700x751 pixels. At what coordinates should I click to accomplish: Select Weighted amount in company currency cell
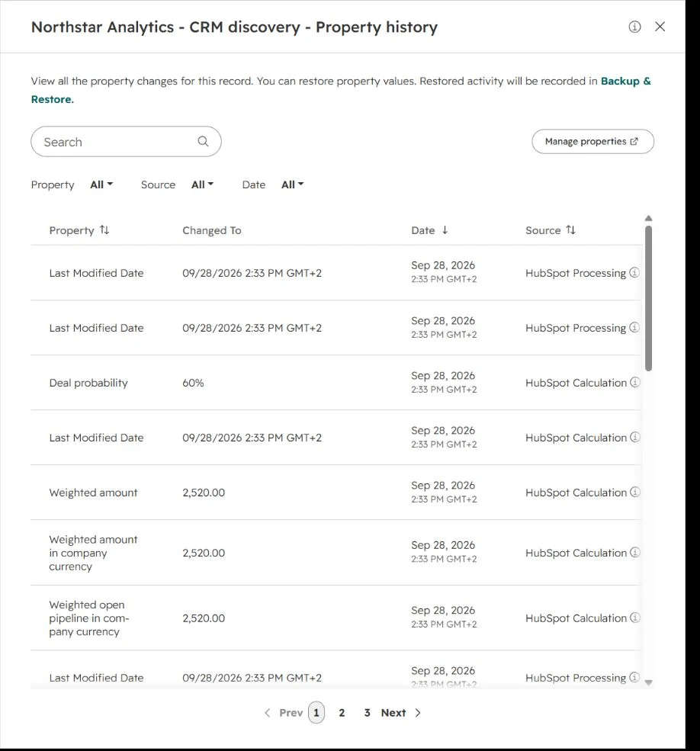tap(94, 553)
